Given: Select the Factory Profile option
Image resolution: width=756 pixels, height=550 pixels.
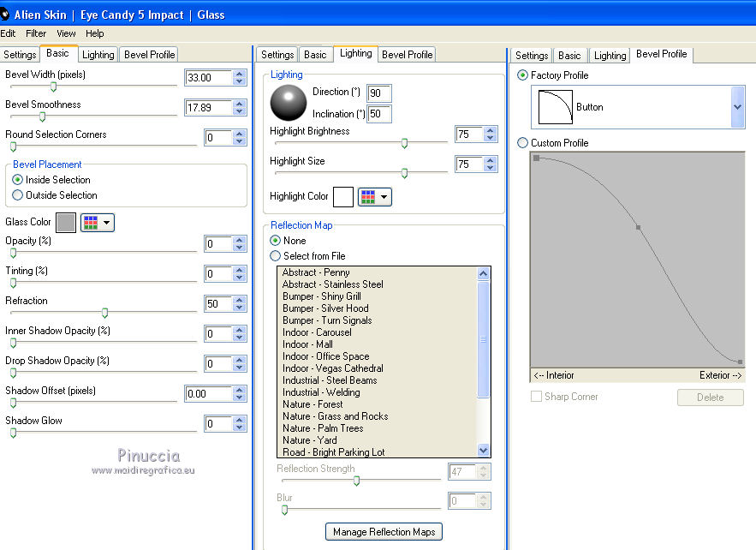Looking at the screenshot, I should (x=522, y=75).
